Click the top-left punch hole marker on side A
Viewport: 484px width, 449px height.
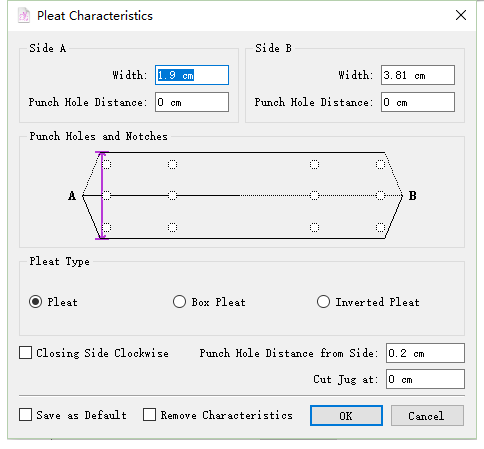pos(106,164)
